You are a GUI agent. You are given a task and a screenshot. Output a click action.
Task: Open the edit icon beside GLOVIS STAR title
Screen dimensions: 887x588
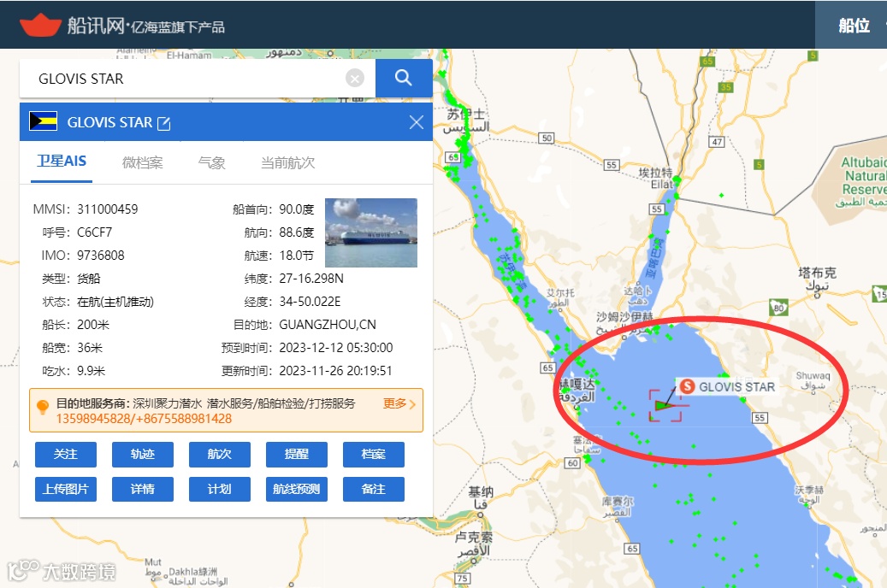click(163, 123)
